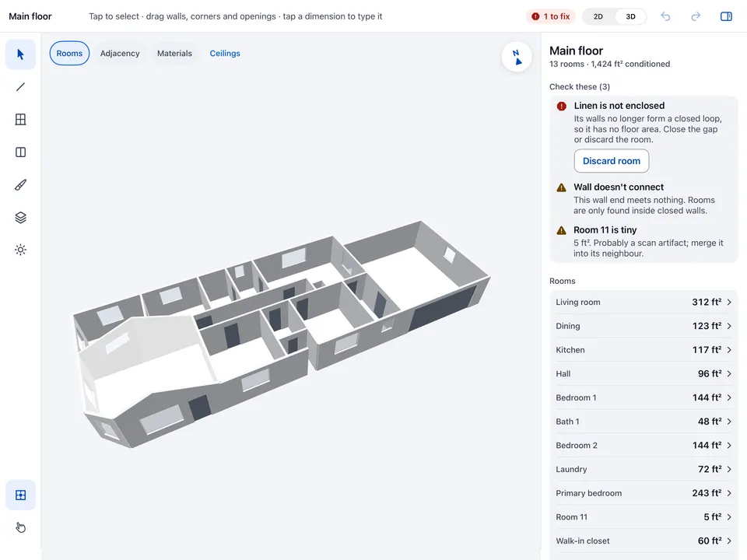
Task: Select the wall line drawing tool
Action: [20, 86]
